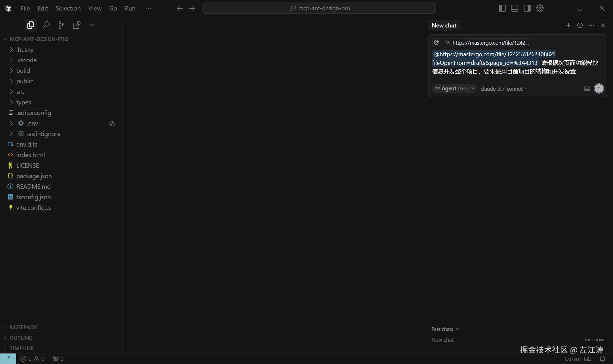Start a new chat with the plus button
The image size is (613, 364).
pos(569,25)
